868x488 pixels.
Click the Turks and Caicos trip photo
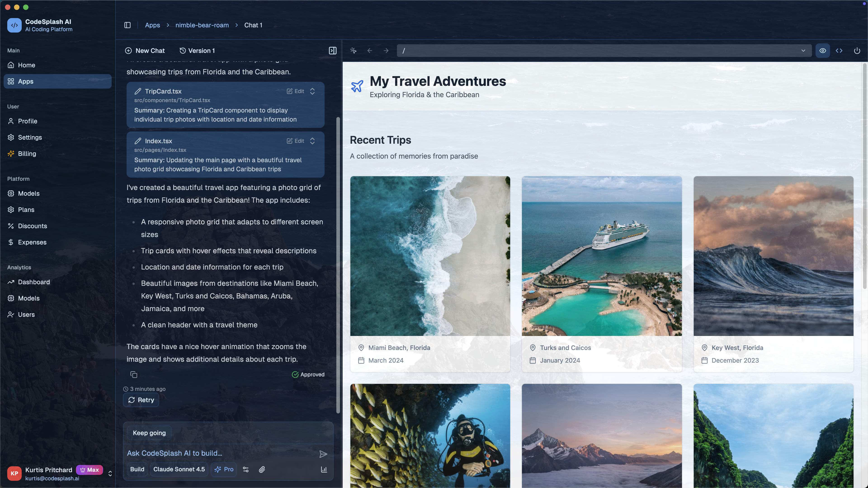(601, 256)
